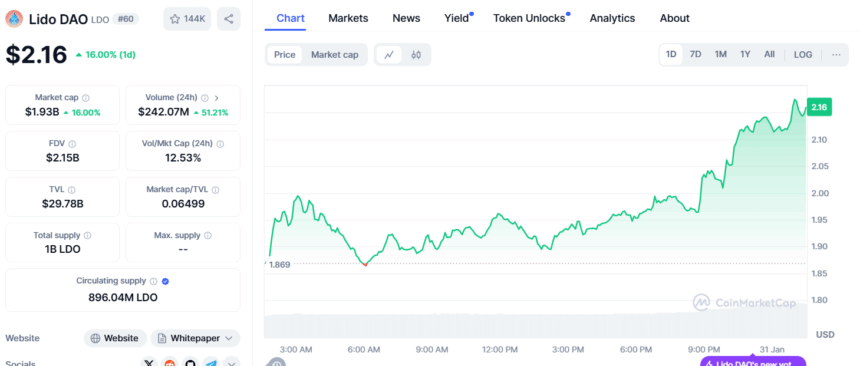This screenshot has height=366, width=860.
Task: Click the red low-point marker on chart
Action: (365, 264)
